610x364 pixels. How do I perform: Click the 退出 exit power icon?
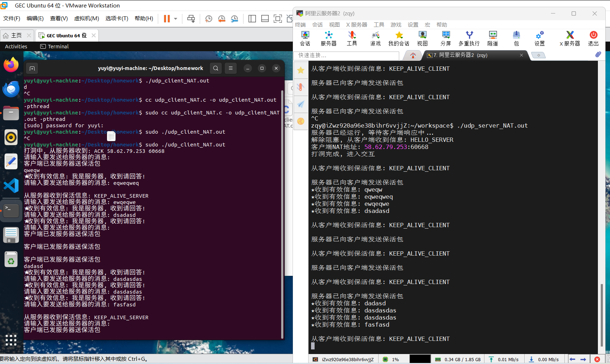tap(593, 38)
